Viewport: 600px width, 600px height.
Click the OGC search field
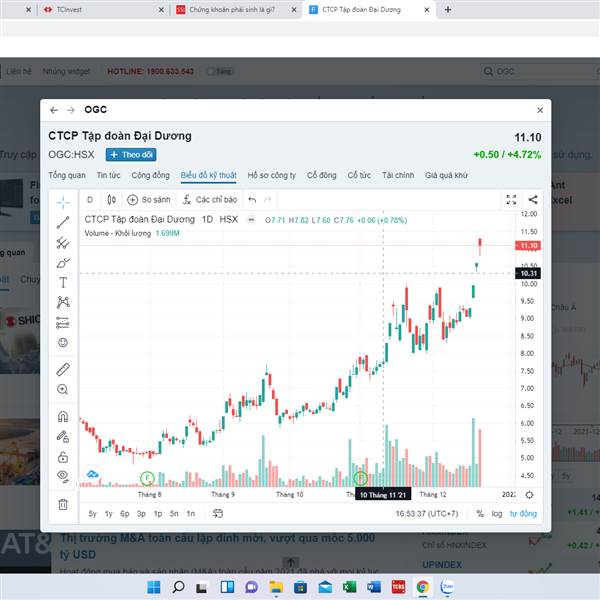pyautogui.click(x=540, y=72)
